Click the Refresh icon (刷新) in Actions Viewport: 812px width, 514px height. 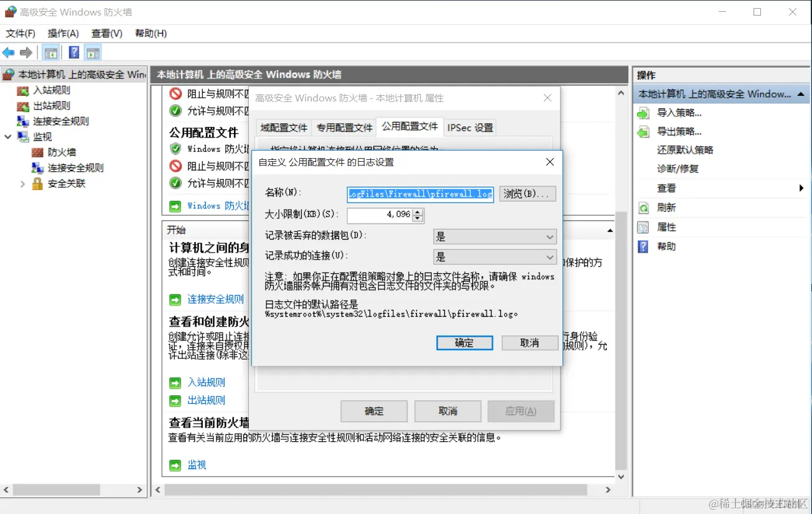tap(644, 208)
